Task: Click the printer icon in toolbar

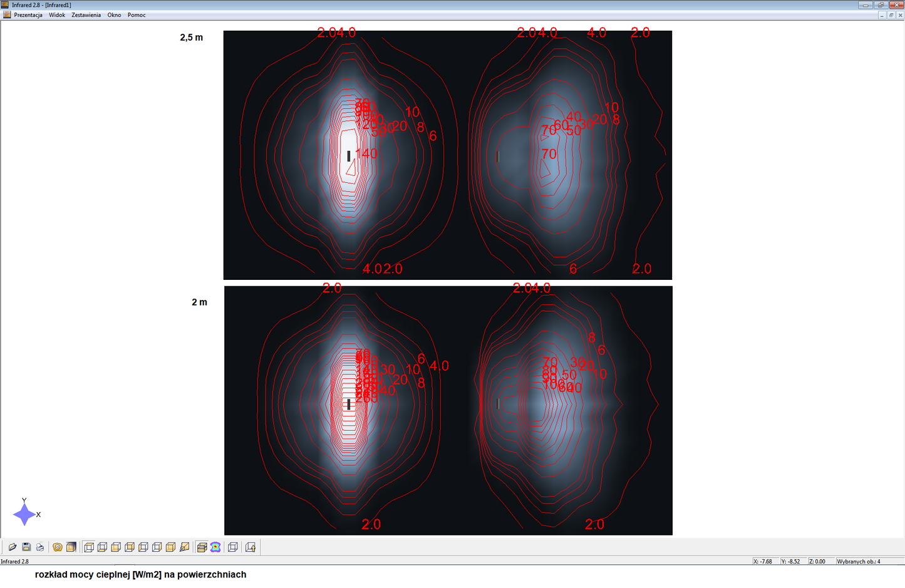Action: [x=40, y=547]
